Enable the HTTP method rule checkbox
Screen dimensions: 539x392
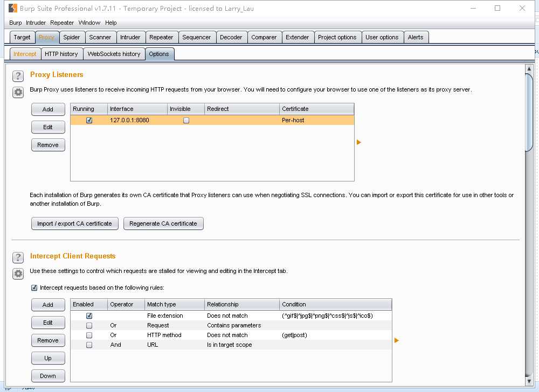coord(89,335)
